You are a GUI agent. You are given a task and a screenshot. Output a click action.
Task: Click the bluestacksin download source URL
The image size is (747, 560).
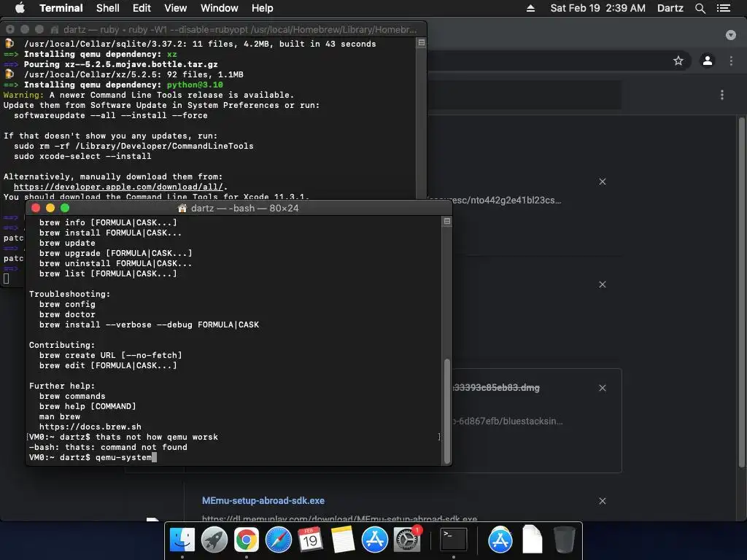pos(508,421)
